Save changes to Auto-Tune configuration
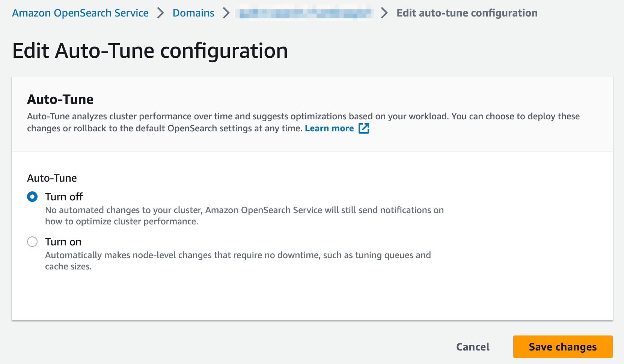The height and width of the screenshot is (364, 624). click(563, 347)
